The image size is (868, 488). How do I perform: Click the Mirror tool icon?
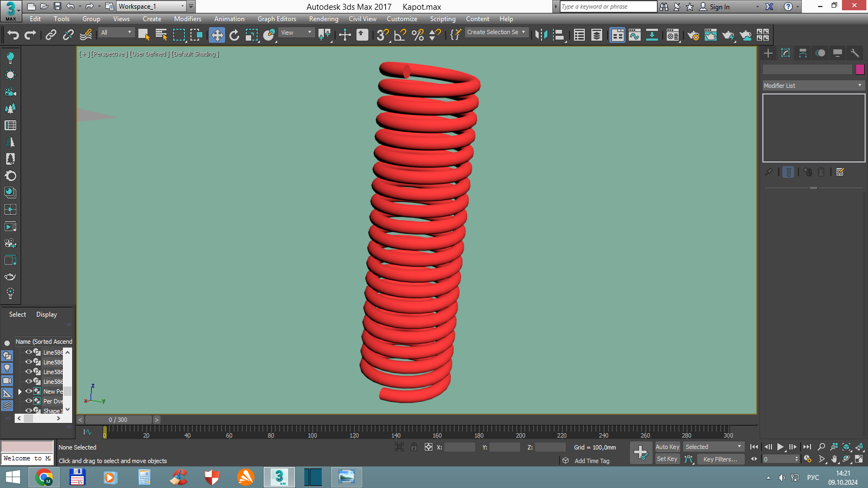(541, 35)
